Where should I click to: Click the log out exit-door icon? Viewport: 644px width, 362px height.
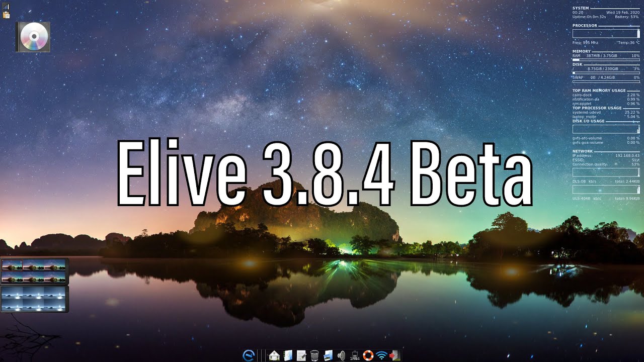coord(395,355)
